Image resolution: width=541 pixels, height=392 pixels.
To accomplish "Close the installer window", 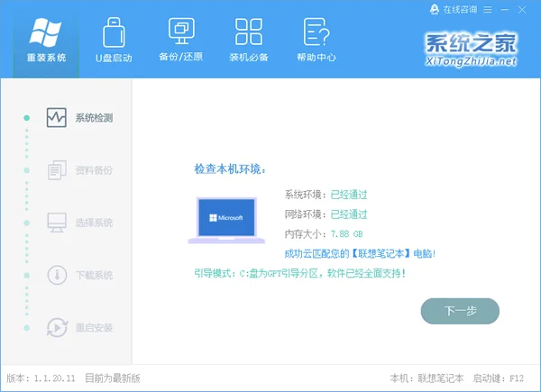I will tap(522, 10).
